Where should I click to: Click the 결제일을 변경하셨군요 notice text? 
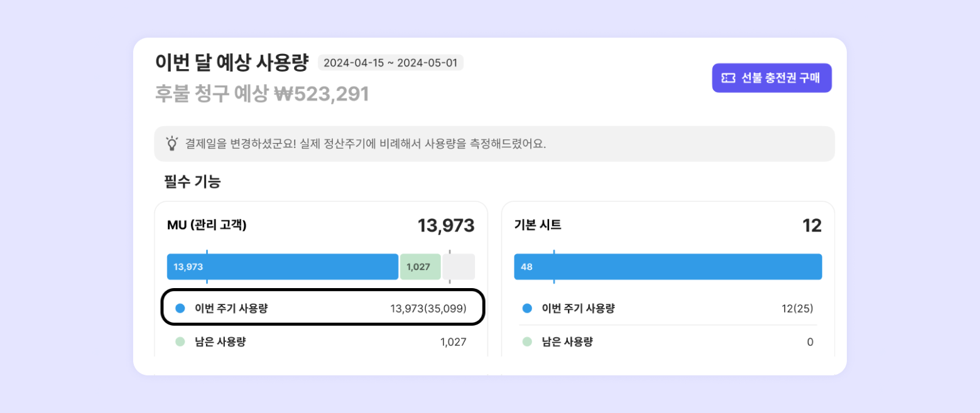pos(366,144)
